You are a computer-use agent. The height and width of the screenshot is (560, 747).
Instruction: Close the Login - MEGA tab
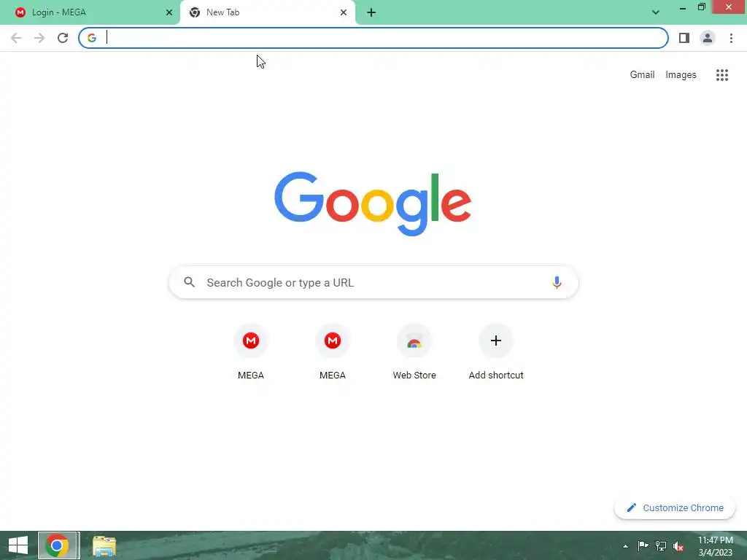coord(169,13)
